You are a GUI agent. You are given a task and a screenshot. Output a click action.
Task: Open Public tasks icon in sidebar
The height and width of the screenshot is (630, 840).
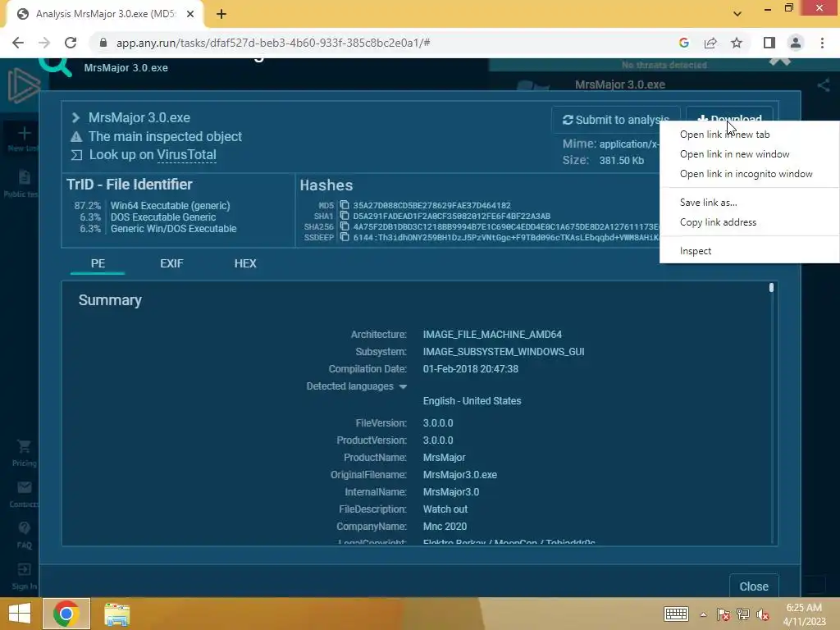pos(24,177)
